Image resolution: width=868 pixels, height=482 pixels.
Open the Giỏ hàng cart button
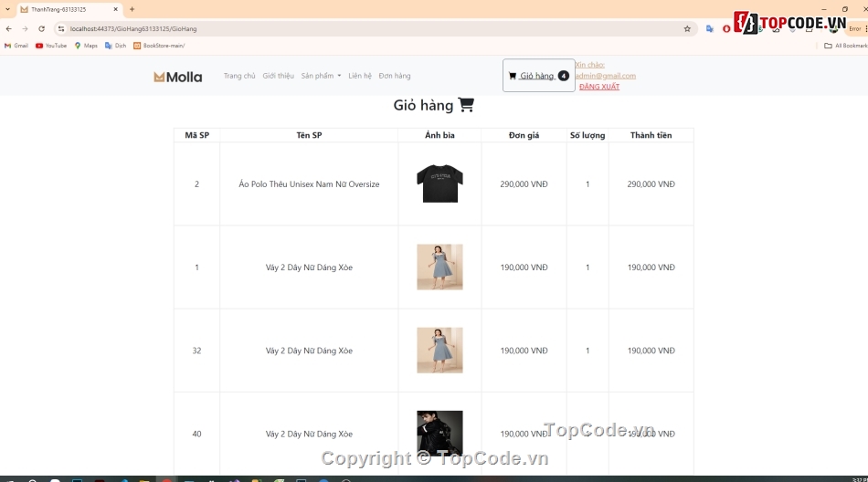tap(538, 76)
